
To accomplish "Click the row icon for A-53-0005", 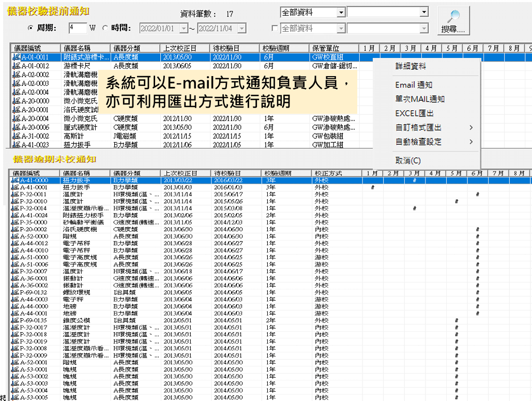I will pyautogui.click(x=16, y=397).
